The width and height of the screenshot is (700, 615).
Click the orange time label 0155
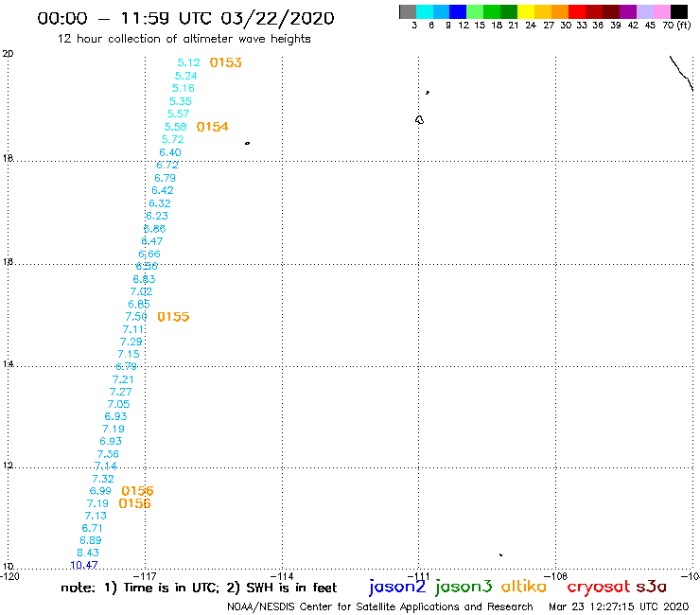coord(173,317)
